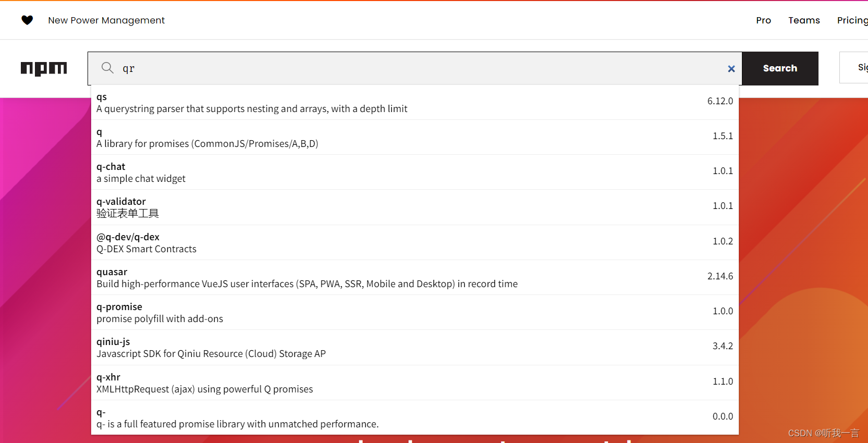Click inside the search input field
The image size is (868, 443).
[365, 68]
